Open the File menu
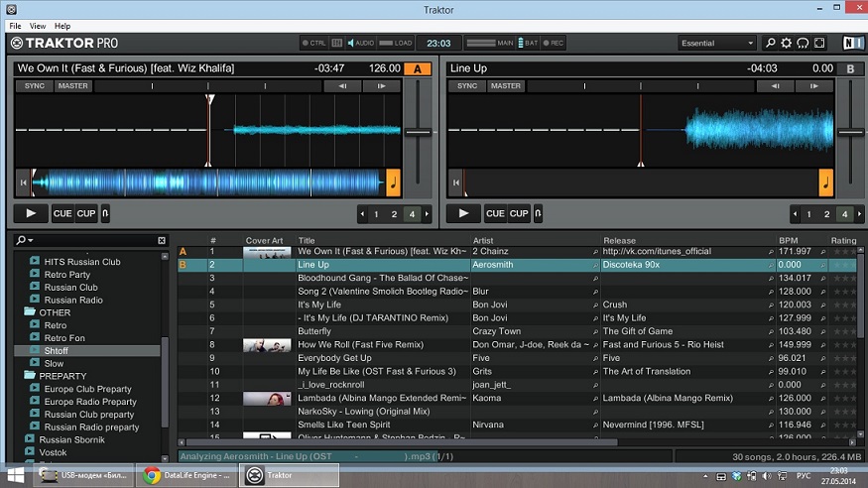 tap(15, 26)
